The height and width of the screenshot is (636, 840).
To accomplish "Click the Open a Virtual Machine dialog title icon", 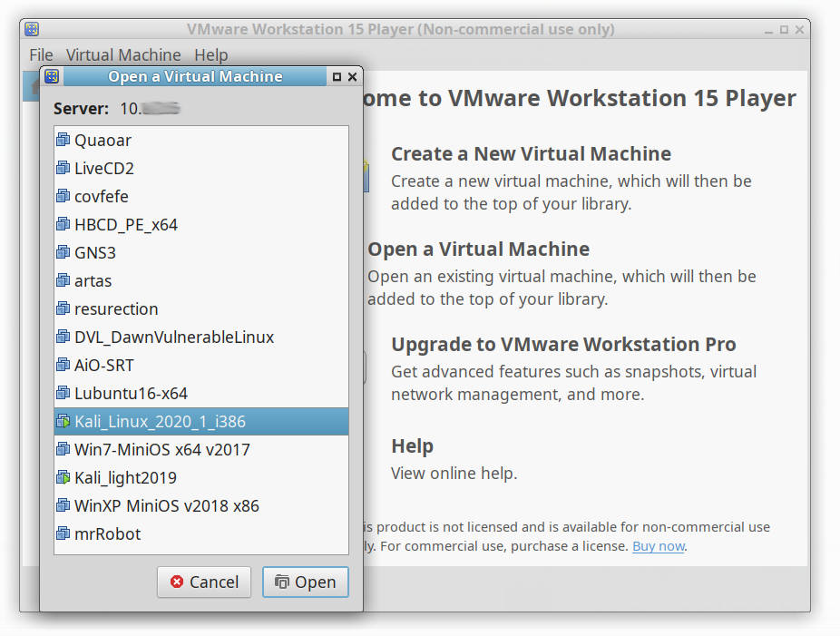I will [52, 76].
